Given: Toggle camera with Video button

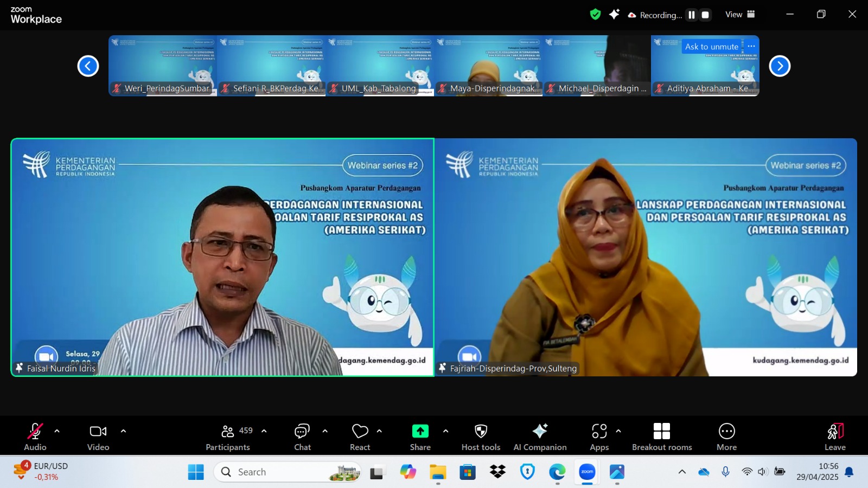Looking at the screenshot, I should pos(98,436).
